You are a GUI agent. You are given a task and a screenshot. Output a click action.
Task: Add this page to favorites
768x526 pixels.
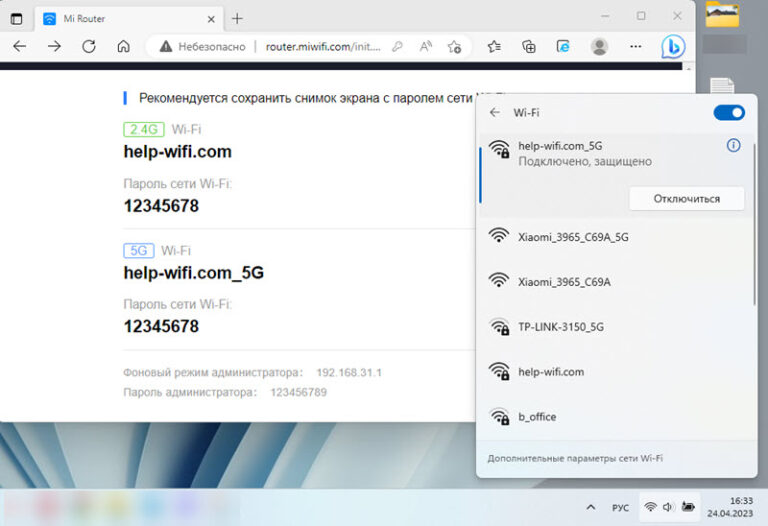click(x=454, y=47)
